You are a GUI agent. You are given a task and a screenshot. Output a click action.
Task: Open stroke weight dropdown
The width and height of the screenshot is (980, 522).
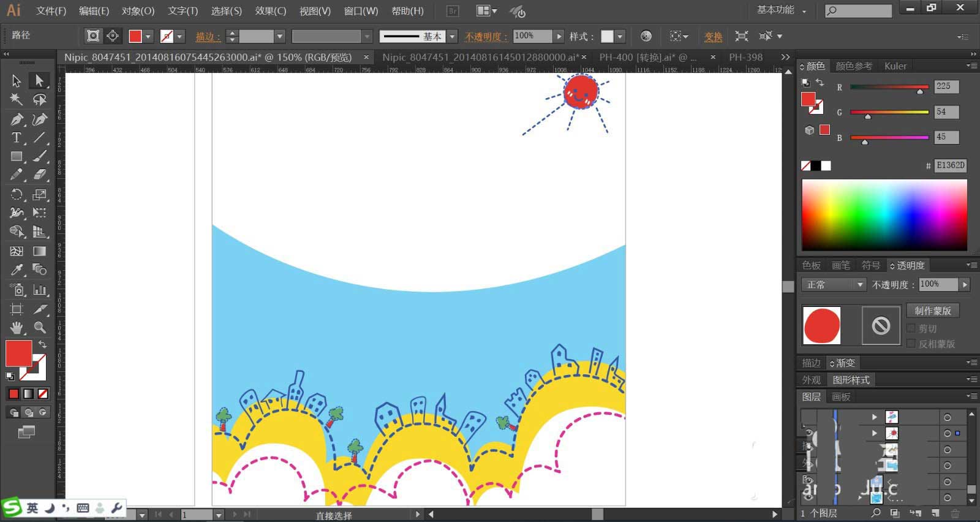(x=280, y=37)
